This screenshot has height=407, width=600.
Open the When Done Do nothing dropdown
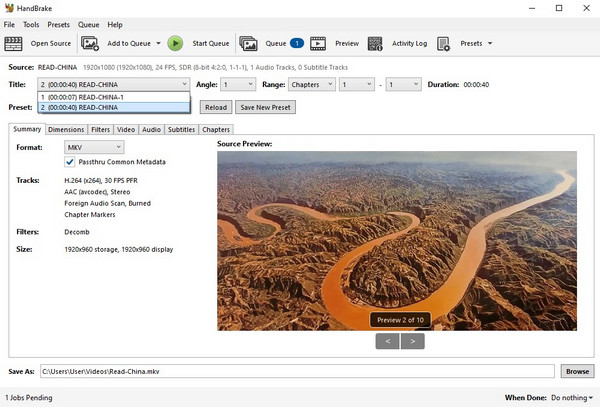572,398
